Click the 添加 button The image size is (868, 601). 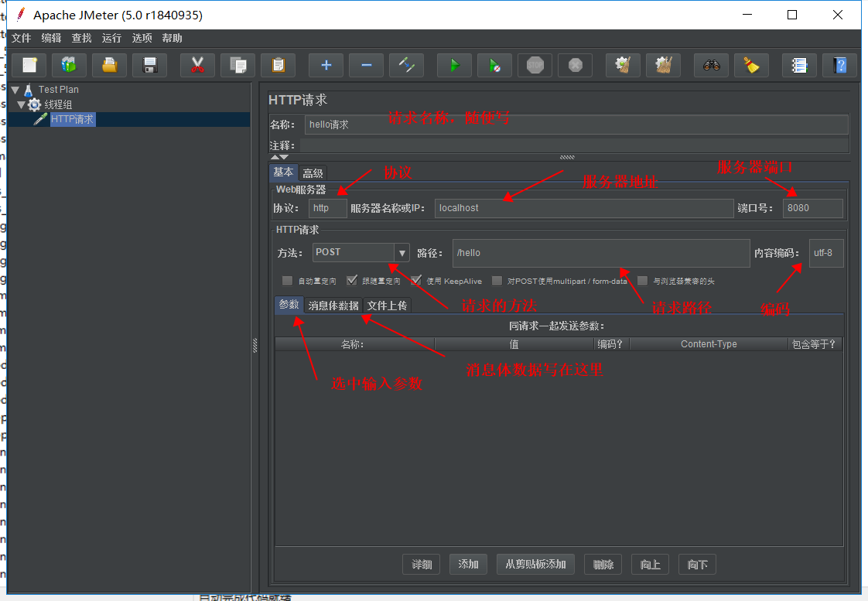(468, 565)
